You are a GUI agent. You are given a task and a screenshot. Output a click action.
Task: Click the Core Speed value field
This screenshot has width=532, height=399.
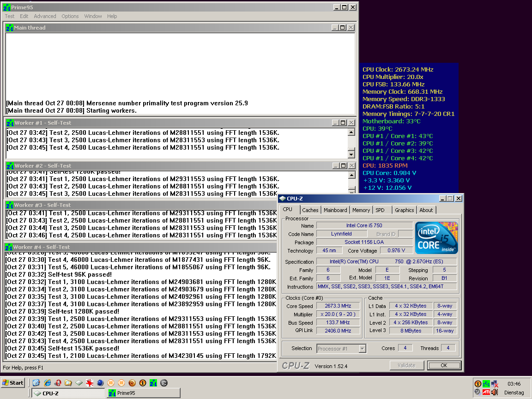tap(338, 306)
